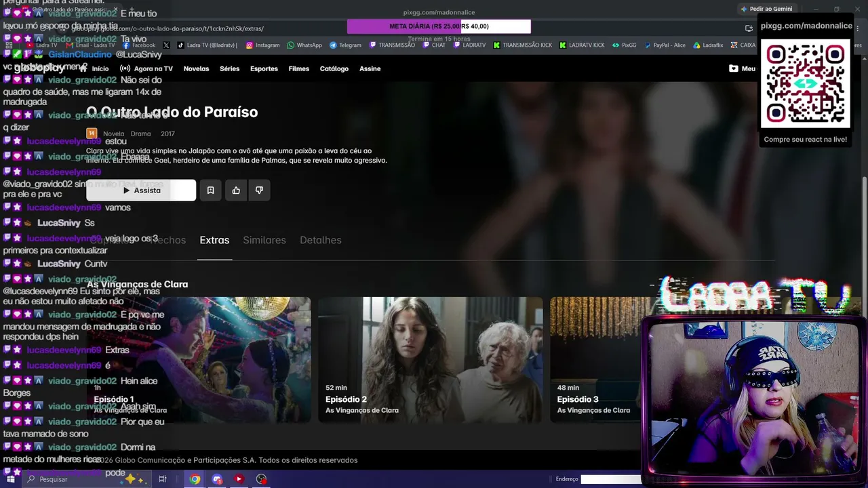The height and width of the screenshot is (488, 868).
Task: Open Filmes menu item
Action: click(x=299, y=68)
